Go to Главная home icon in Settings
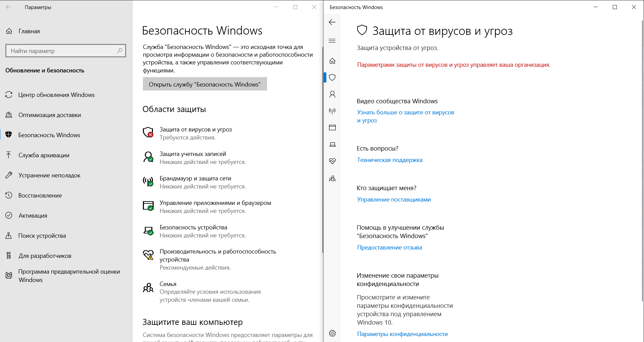The height and width of the screenshot is (342, 644). (x=9, y=31)
